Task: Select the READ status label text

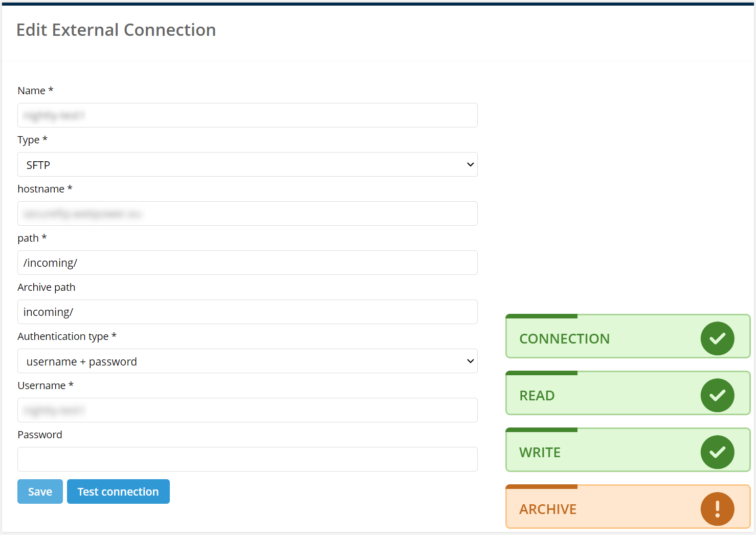Action: click(x=537, y=396)
